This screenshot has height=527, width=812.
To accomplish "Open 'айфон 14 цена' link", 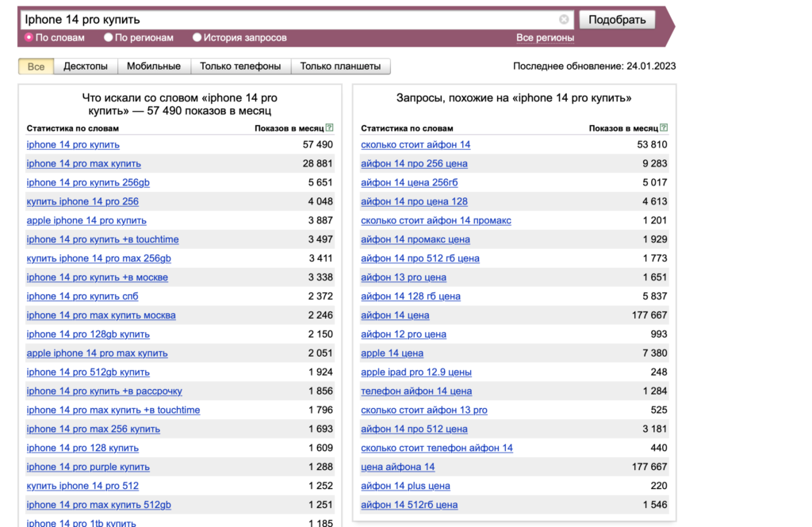I will (395, 315).
